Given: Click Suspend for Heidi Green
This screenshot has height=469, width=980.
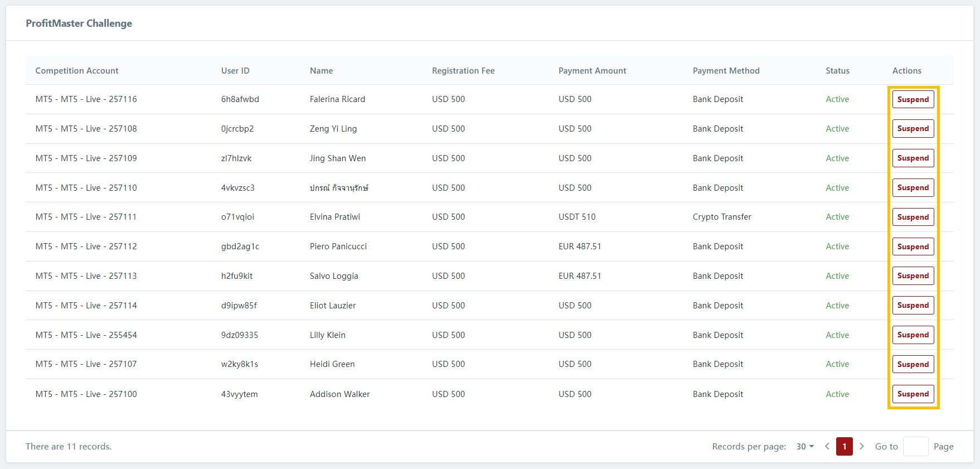Looking at the screenshot, I should (x=913, y=364).
